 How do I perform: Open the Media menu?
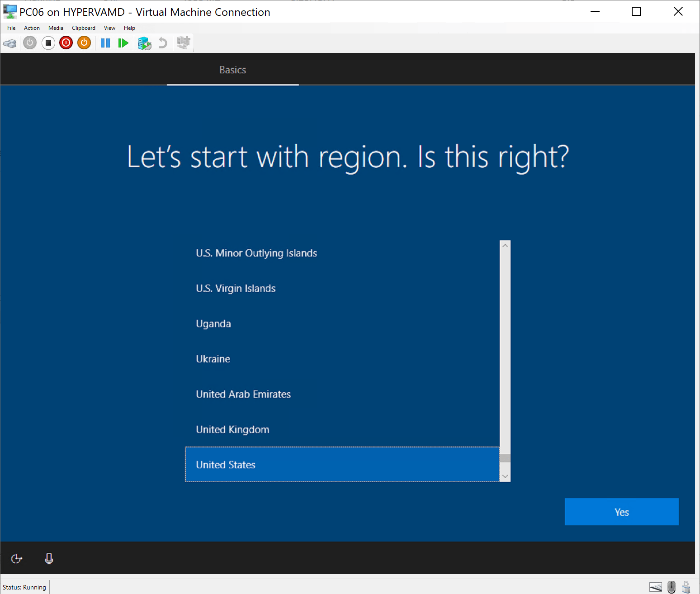[x=56, y=28]
